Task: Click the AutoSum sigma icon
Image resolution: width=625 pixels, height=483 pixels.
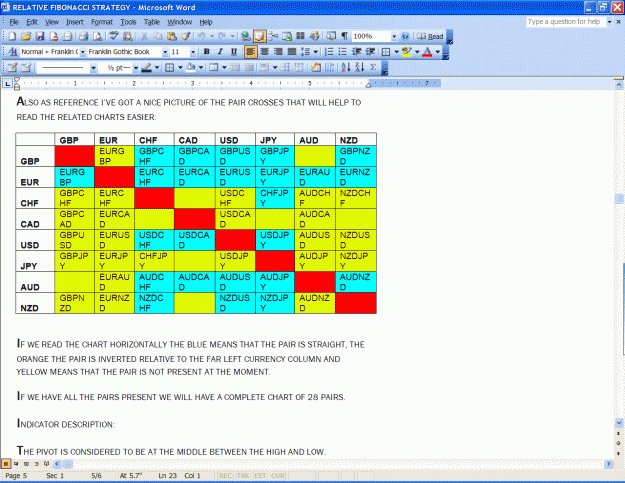Action: pyautogui.click(x=373, y=67)
